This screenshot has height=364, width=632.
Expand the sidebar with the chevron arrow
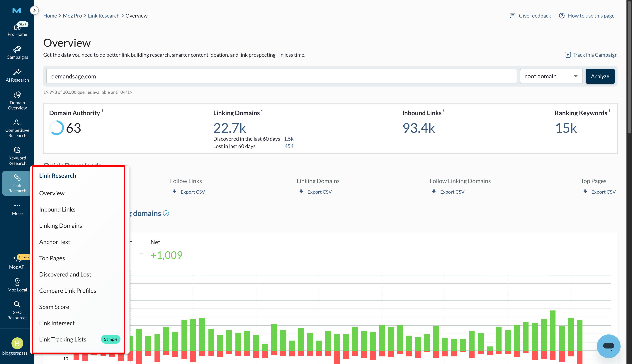point(34,10)
